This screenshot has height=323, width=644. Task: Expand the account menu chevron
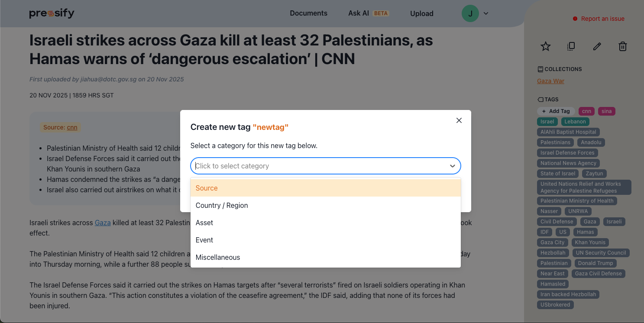[486, 13]
